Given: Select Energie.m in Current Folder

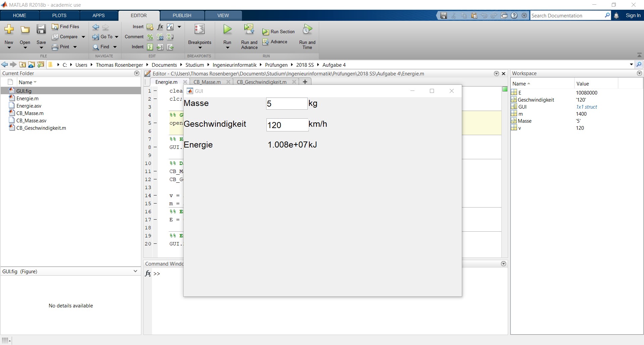Looking at the screenshot, I should pyautogui.click(x=28, y=99).
